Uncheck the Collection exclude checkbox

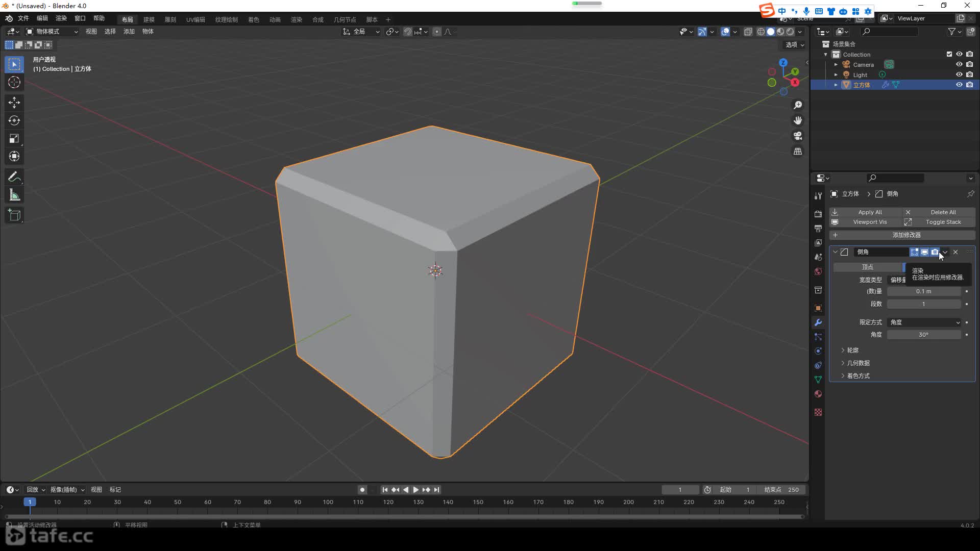[949, 54]
